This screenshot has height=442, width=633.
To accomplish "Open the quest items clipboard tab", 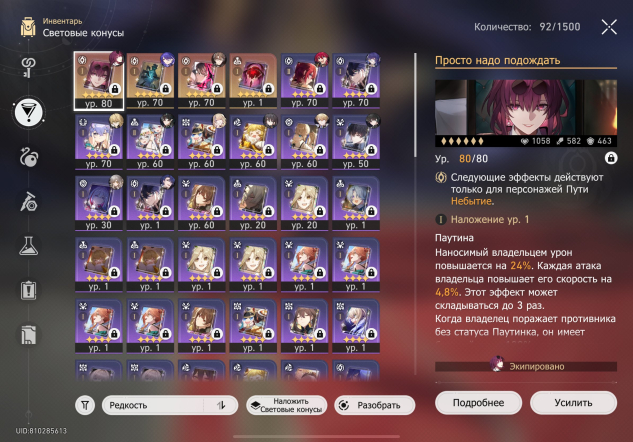I will click(x=29, y=290).
